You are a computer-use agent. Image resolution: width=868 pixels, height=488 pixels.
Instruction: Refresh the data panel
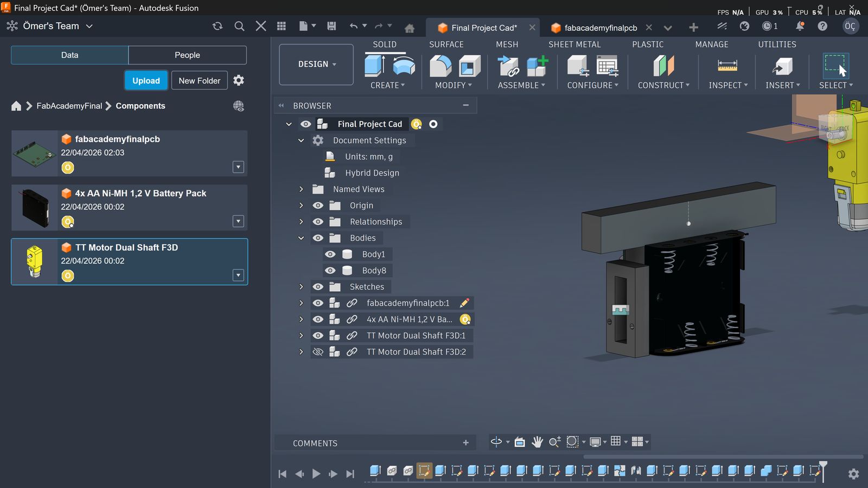[218, 26]
